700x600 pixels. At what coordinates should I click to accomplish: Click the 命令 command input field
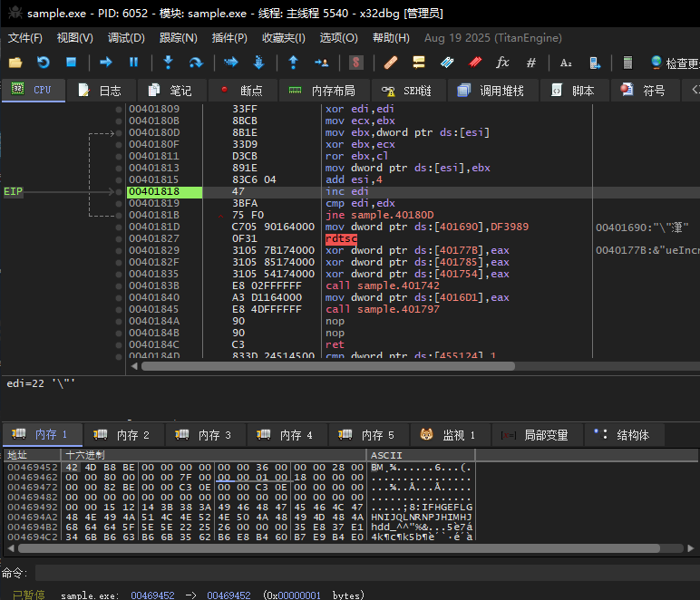[367, 573]
